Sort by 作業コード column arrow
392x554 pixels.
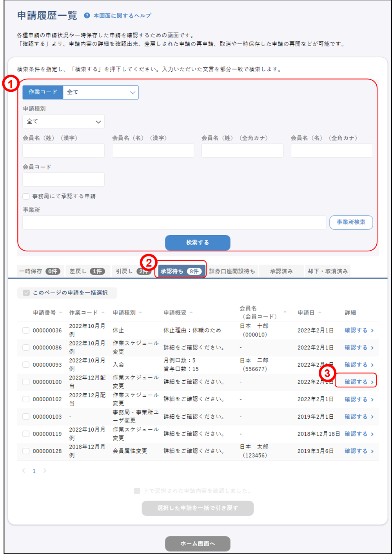pos(103,313)
